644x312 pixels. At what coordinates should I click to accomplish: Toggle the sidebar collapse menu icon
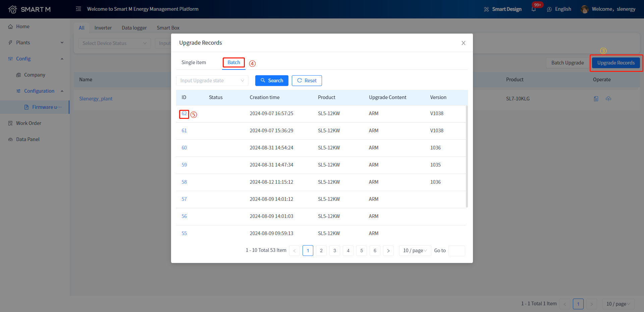tap(78, 9)
